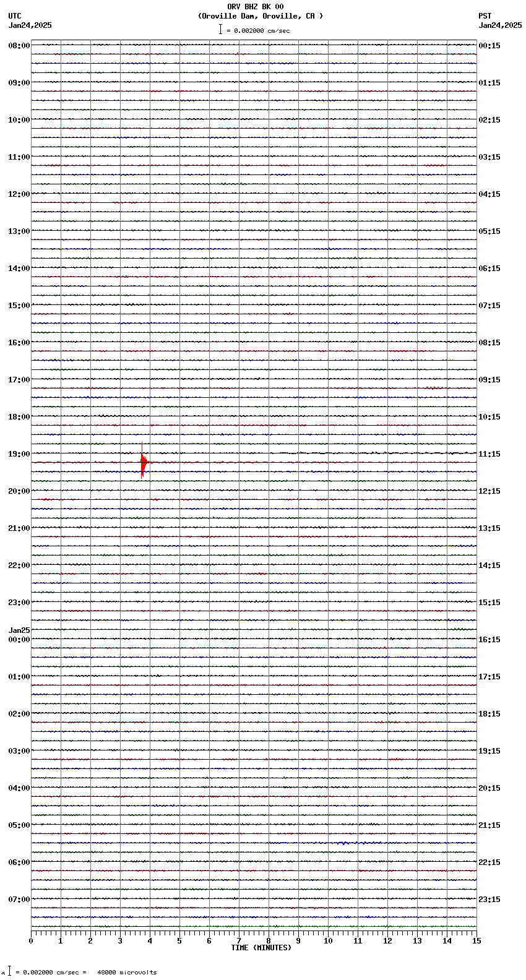Click the 'Jan24,2025' date under UTC
The width and height of the screenshot is (526, 980).
pos(30,25)
